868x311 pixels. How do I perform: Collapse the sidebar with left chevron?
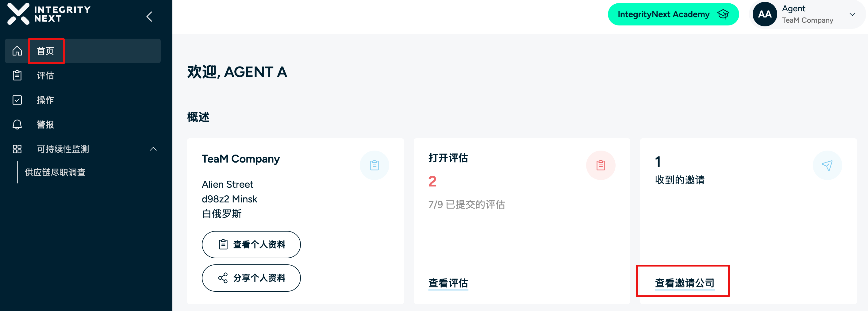[150, 17]
